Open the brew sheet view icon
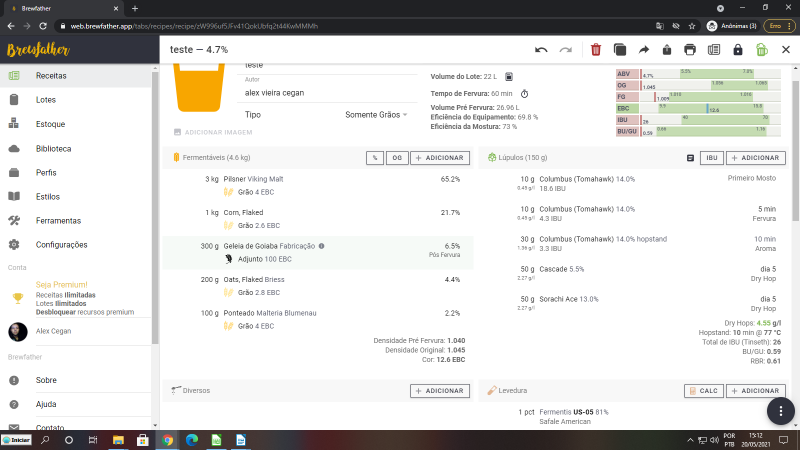Screen dimensions: 800x450 714,50
